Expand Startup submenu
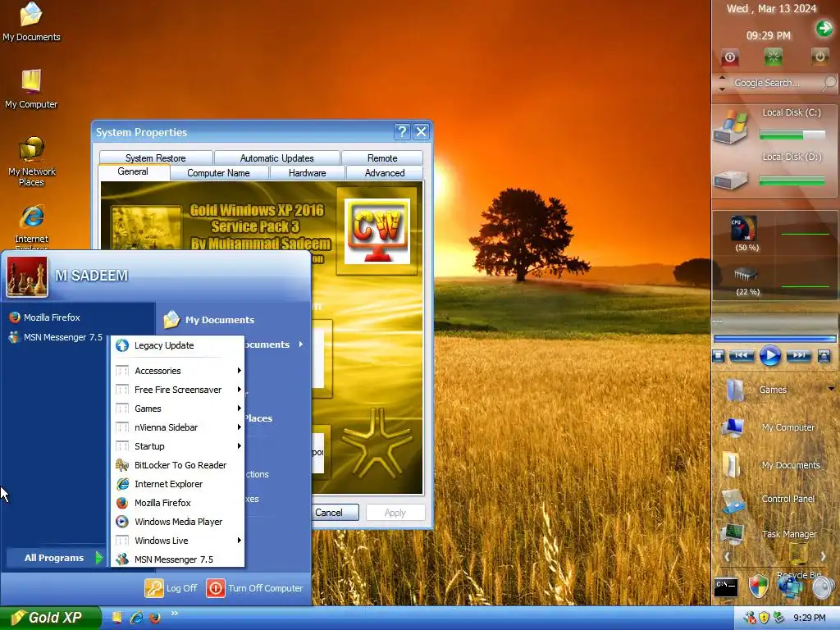 [178, 445]
